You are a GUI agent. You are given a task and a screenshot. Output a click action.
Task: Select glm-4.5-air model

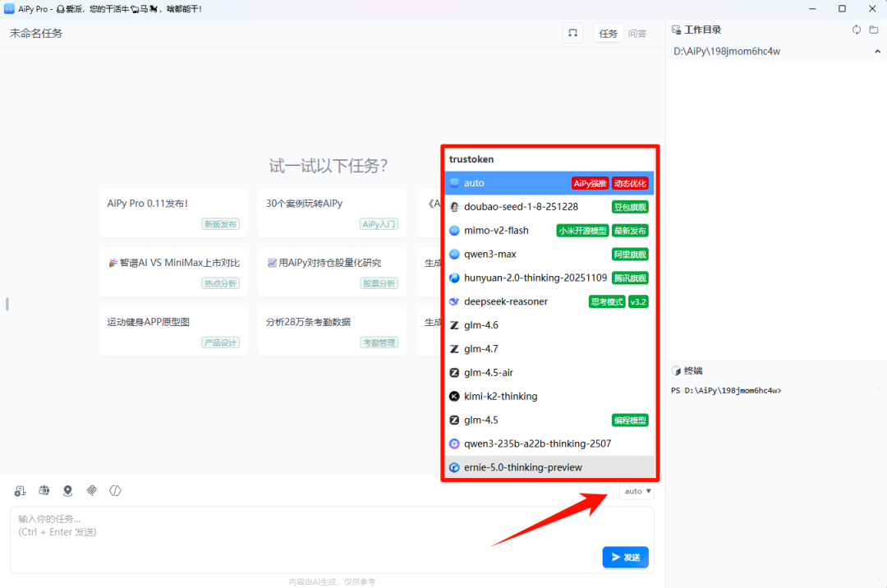pyautogui.click(x=549, y=373)
